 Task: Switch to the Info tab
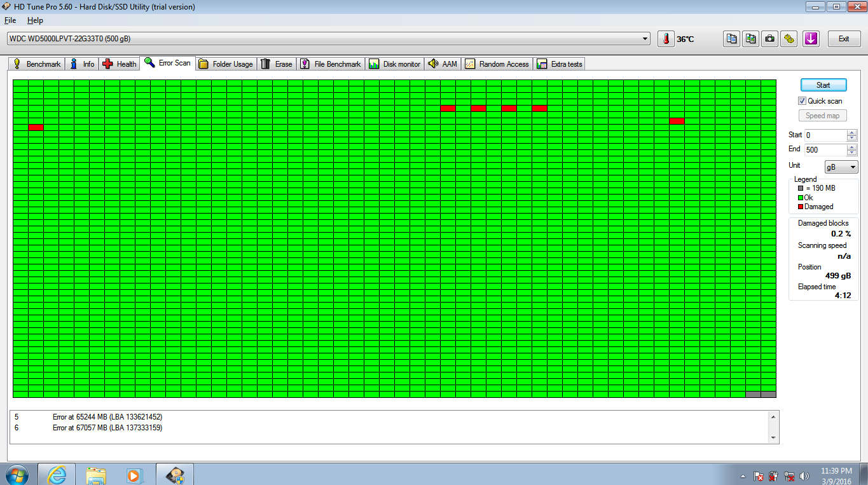[x=82, y=64]
